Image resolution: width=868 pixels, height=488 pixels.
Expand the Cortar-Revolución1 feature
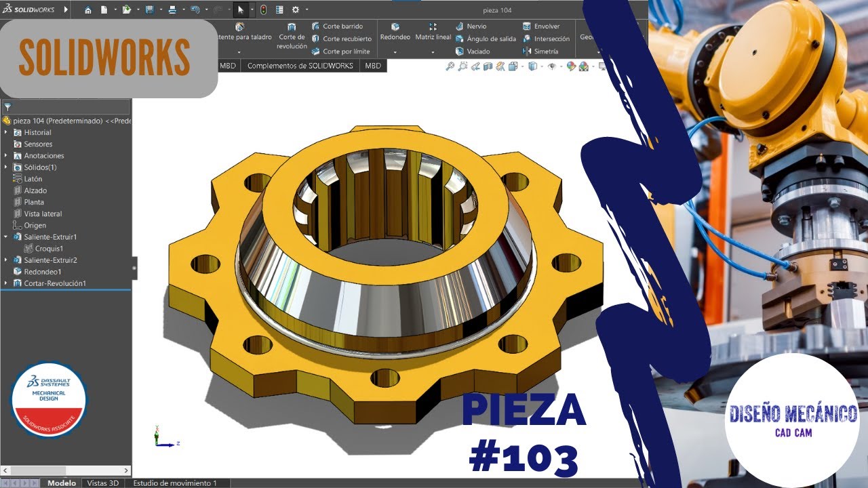pos(6,283)
